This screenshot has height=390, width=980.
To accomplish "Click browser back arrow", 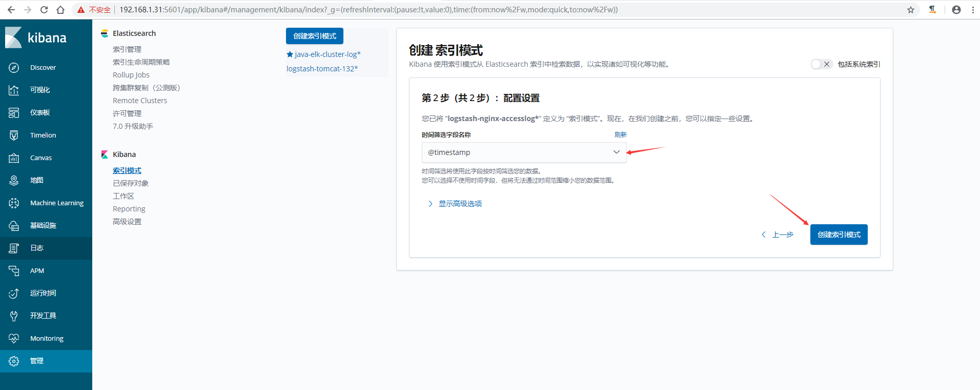I will (11, 10).
